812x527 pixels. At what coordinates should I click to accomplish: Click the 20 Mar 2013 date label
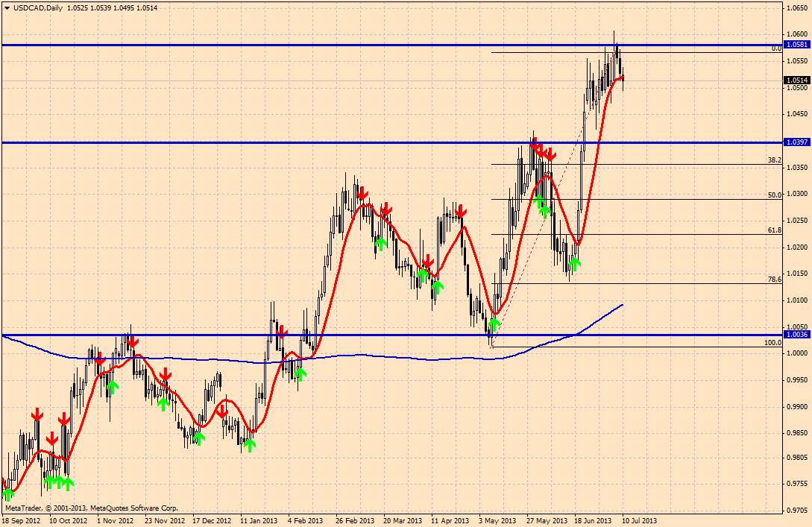(403, 521)
